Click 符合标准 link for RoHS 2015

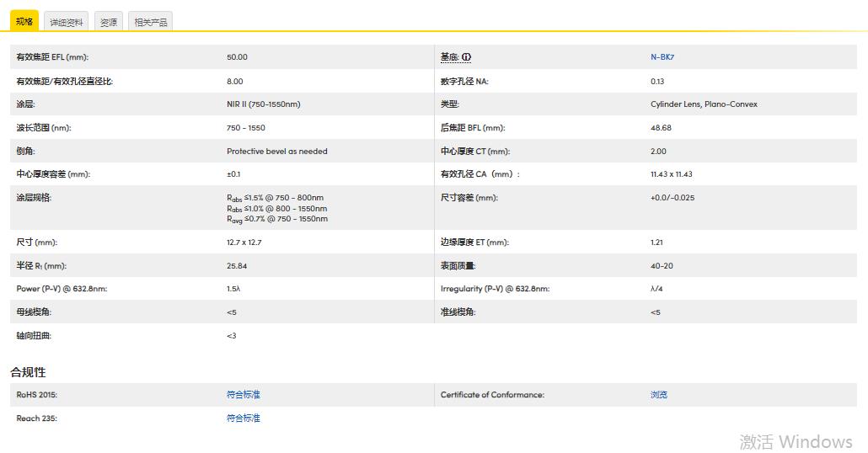point(244,394)
